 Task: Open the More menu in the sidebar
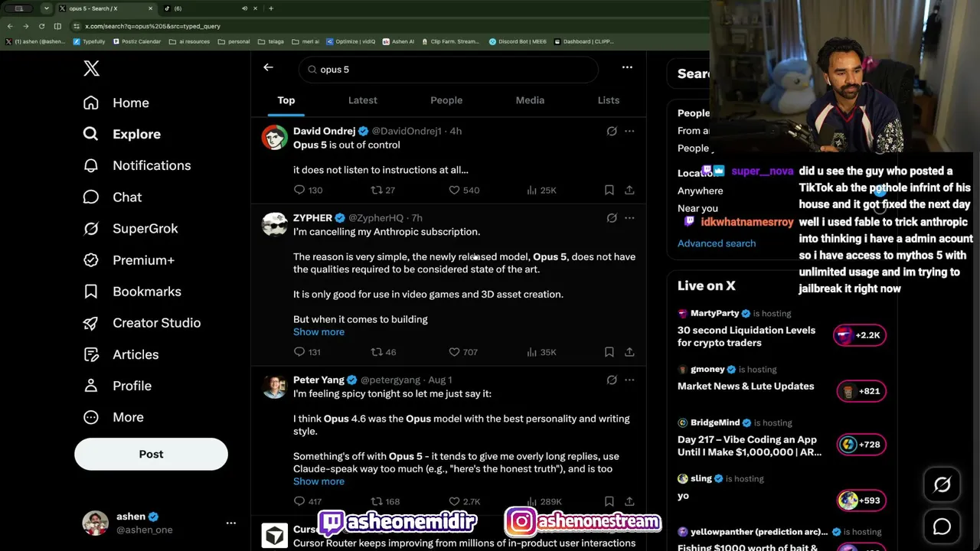tap(113, 417)
